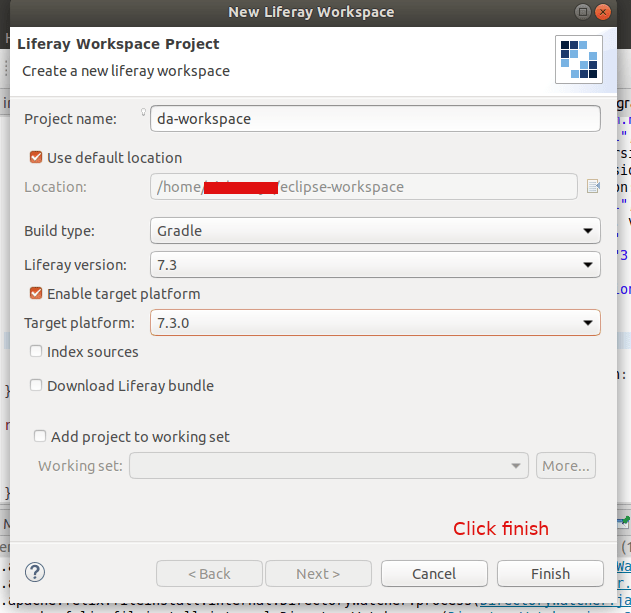
Task: Check Add project to working set
Action: 40,437
